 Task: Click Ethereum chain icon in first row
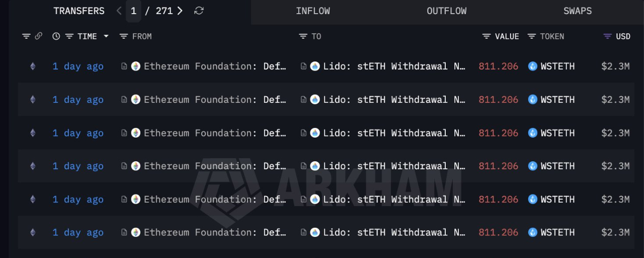(x=33, y=67)
